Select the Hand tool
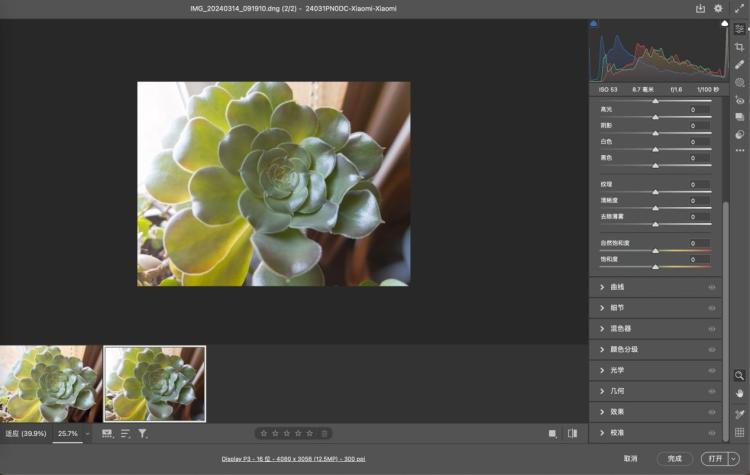750x475 pixels. click(x=739, y=393)
